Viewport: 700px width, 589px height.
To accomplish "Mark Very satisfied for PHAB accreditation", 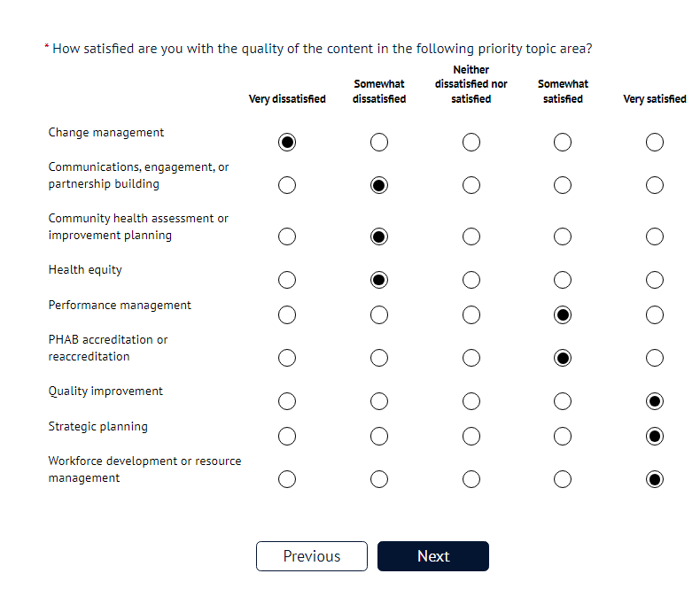I will tap(655, 358).
